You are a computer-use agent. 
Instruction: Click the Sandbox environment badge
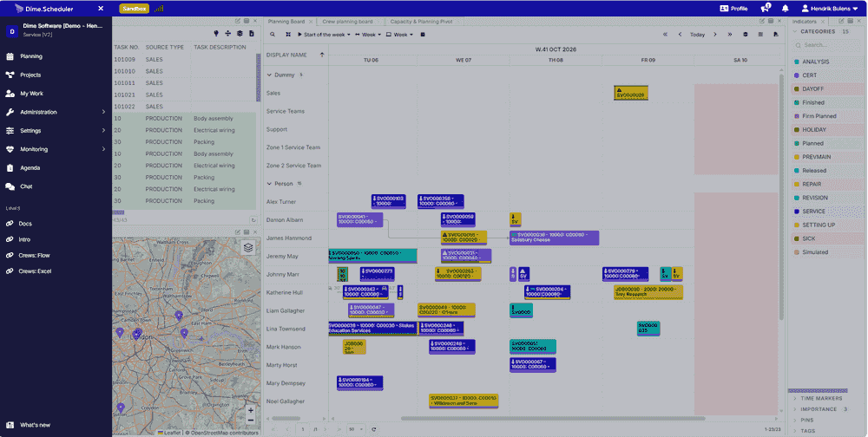[134, 9]
